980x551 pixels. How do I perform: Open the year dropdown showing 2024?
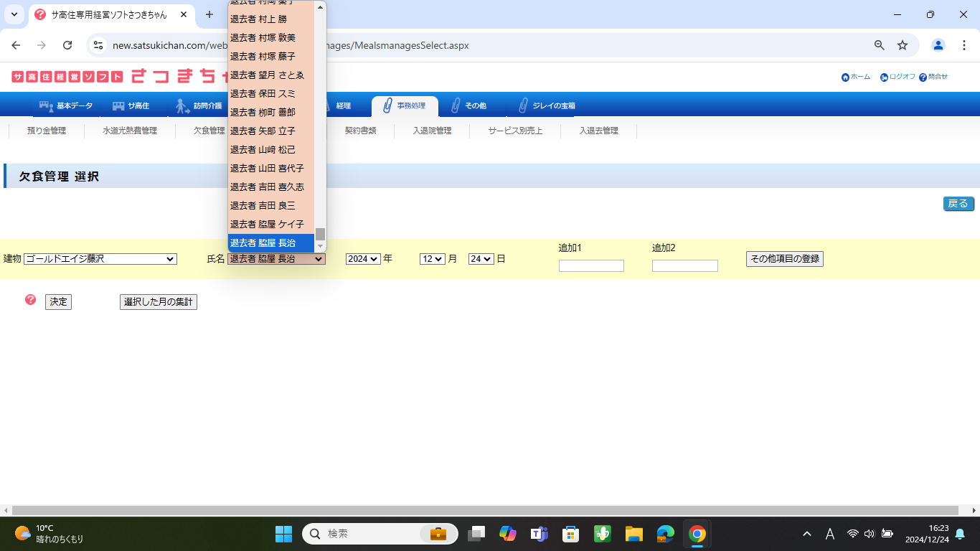click(362, 259)
